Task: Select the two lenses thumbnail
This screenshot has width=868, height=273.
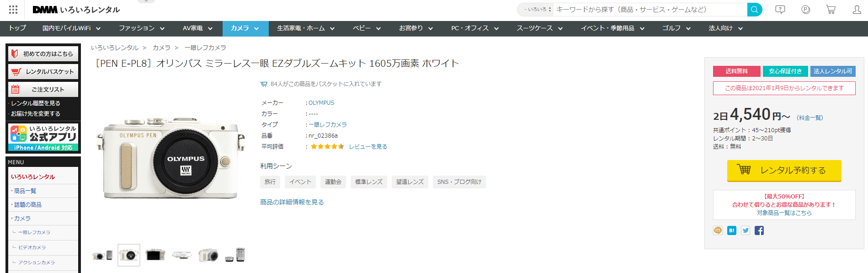Action: [235, 255]
